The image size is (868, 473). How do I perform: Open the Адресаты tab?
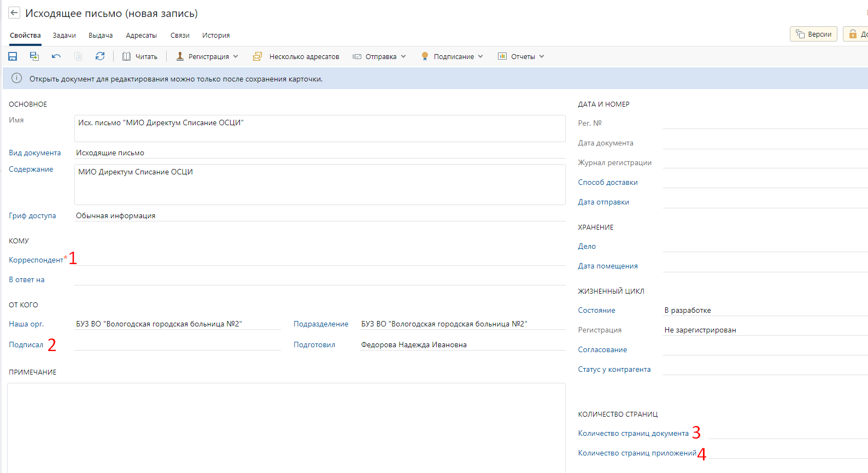[141, 36]
